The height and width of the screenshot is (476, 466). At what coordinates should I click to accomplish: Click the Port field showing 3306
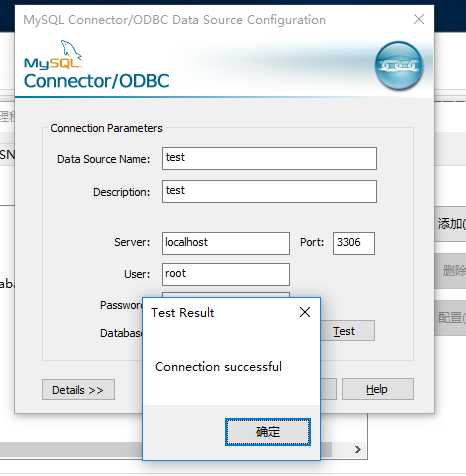[354, 243]
